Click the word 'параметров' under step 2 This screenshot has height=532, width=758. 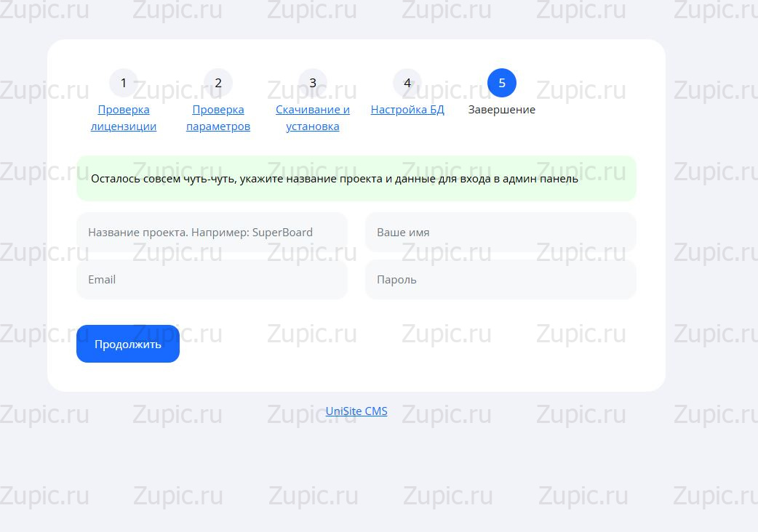218,126
